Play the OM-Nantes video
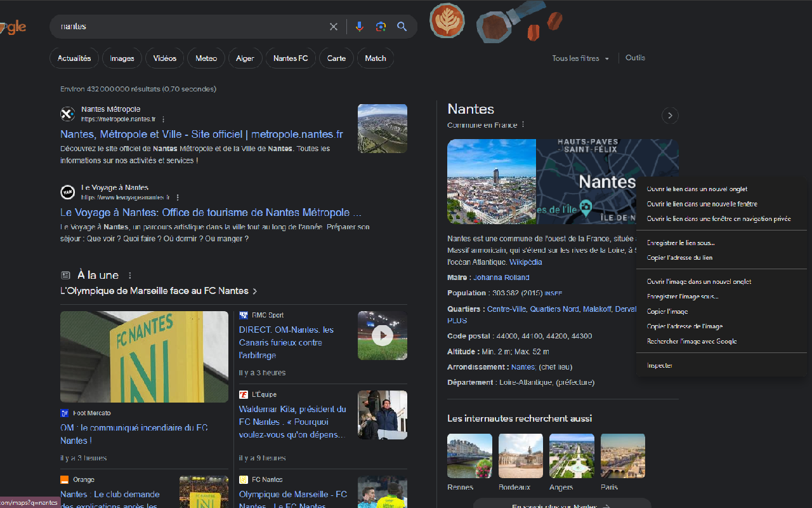The width and height of the screenshot is (812, 508). coord(382,335)
